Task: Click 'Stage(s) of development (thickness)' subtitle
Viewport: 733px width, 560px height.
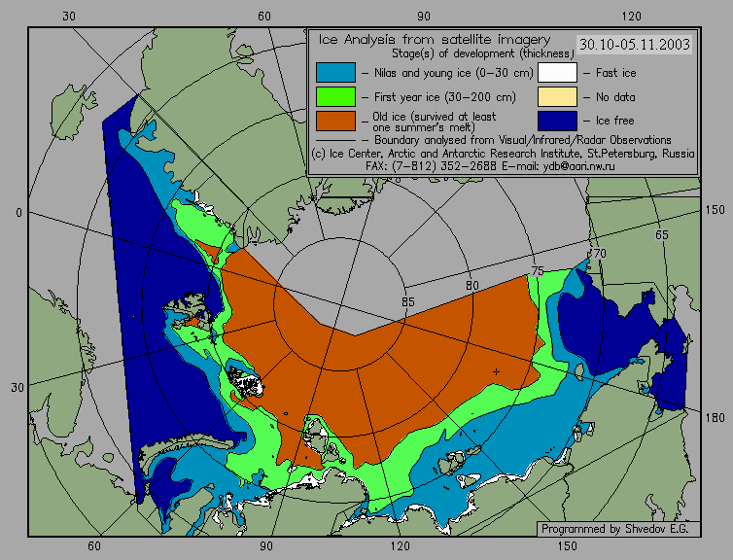Action: [x=482, y=53]
